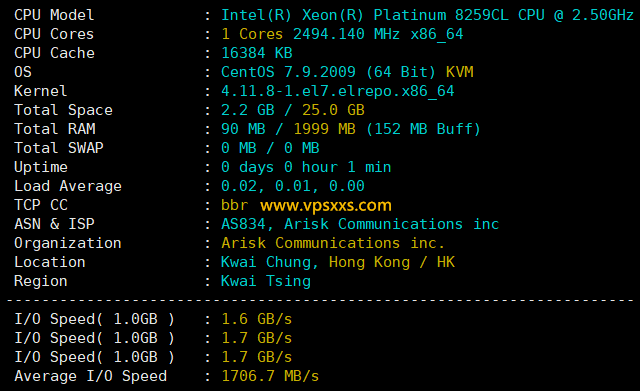Click the CPU Cores value '1 Cores 2494.140 MHz'
Viewport: 640px width, 391px height.
310,34
